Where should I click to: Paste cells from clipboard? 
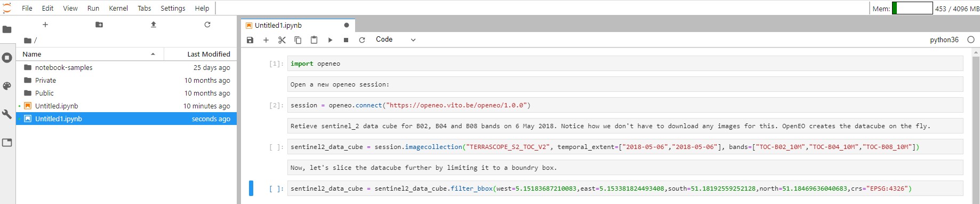pos(314,40)
